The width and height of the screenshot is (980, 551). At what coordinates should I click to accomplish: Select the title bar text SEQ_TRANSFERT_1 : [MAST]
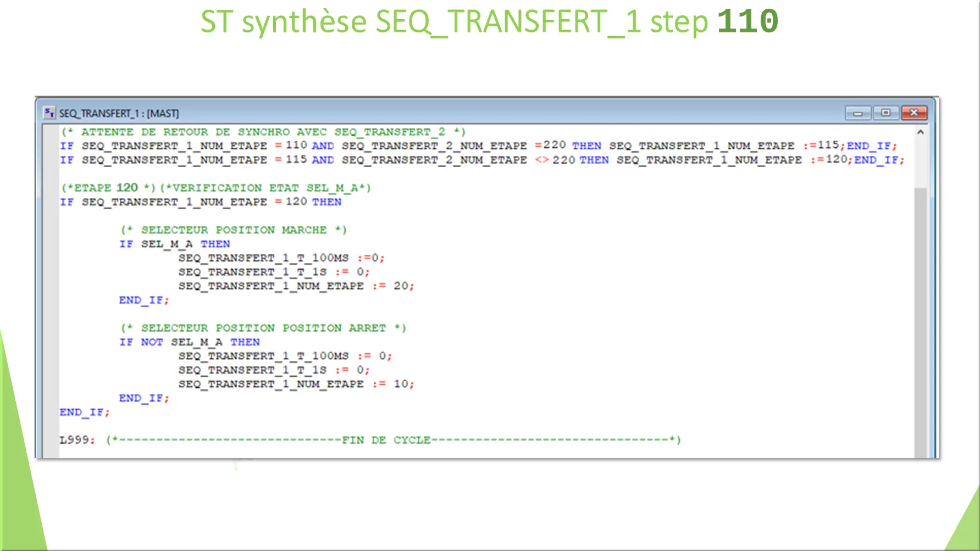(x=119, y=113)
